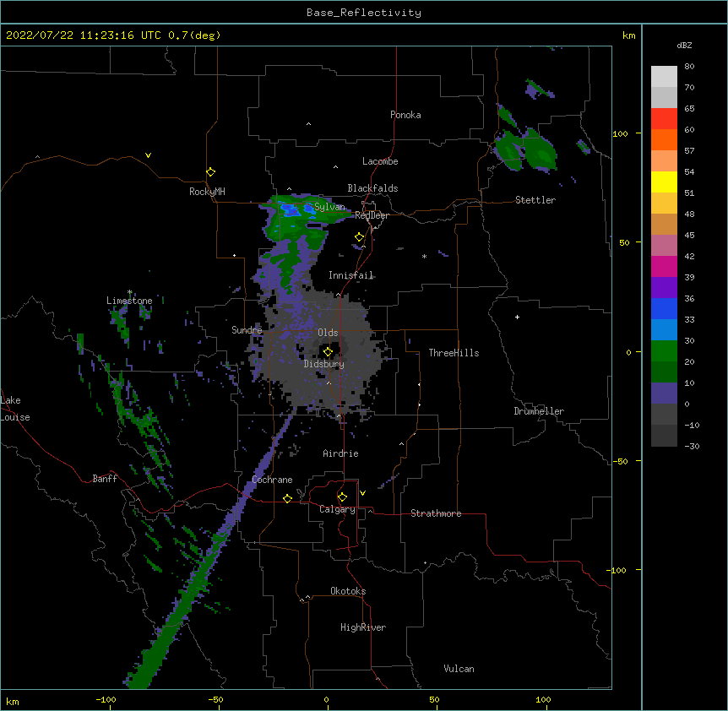The image size is (728, 711).
Task: Click the dBZ legend heading
Action: click(x=684, y=45)
